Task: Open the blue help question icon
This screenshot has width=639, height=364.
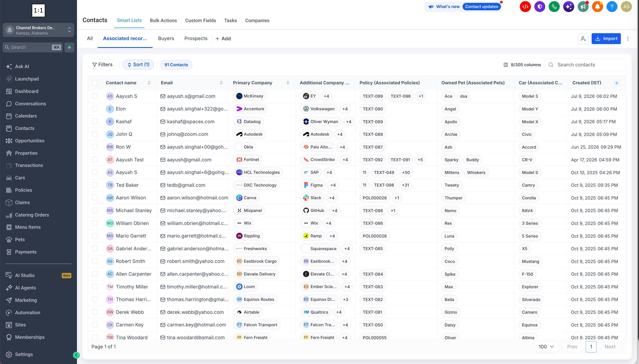Action: [x=612, y=7]
